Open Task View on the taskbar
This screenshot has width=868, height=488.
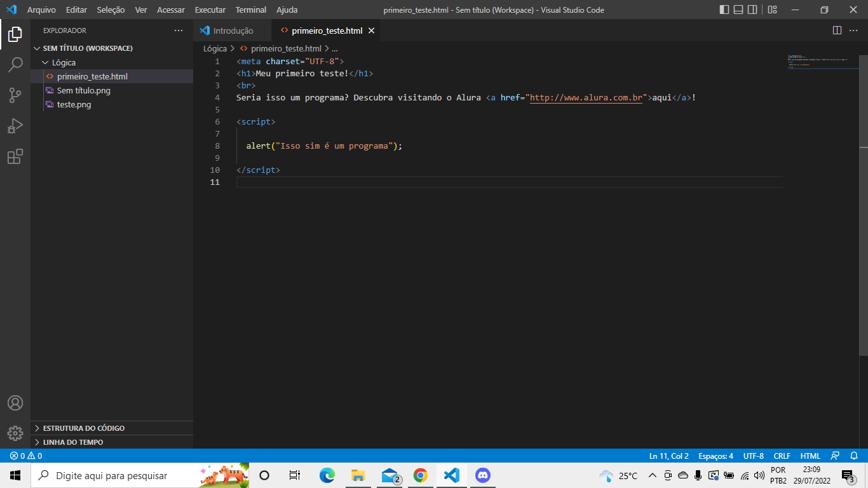pos(295,475)
